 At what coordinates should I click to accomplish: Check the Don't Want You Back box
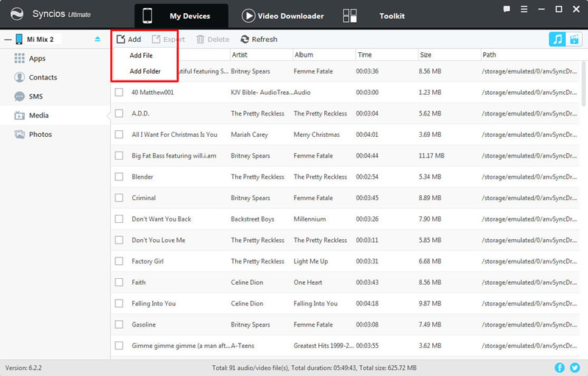pyautogui.click(x=119, y=219)
